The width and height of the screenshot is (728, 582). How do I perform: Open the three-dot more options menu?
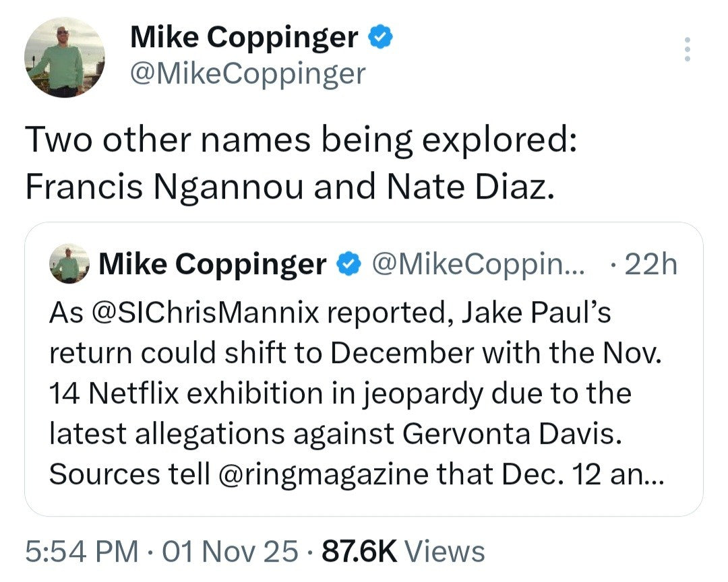(687, 50)
